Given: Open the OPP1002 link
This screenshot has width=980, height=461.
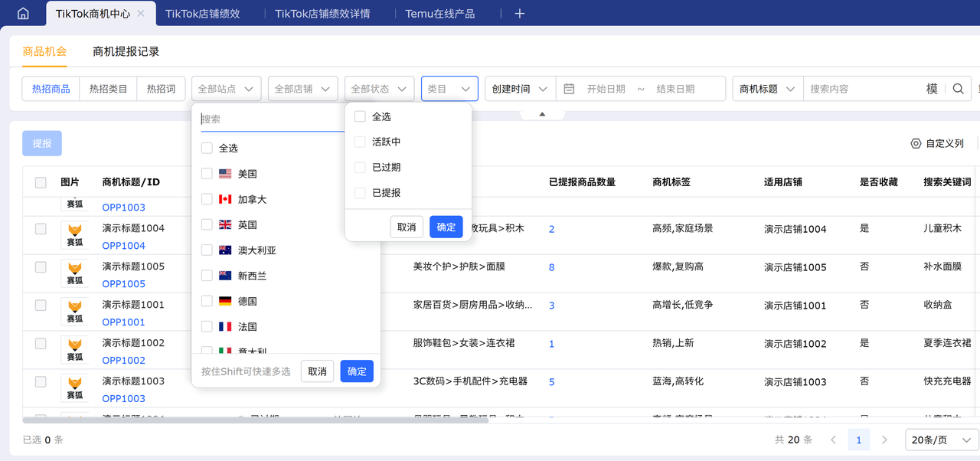Looking at the screenshot, I should [x=123, y=361].
